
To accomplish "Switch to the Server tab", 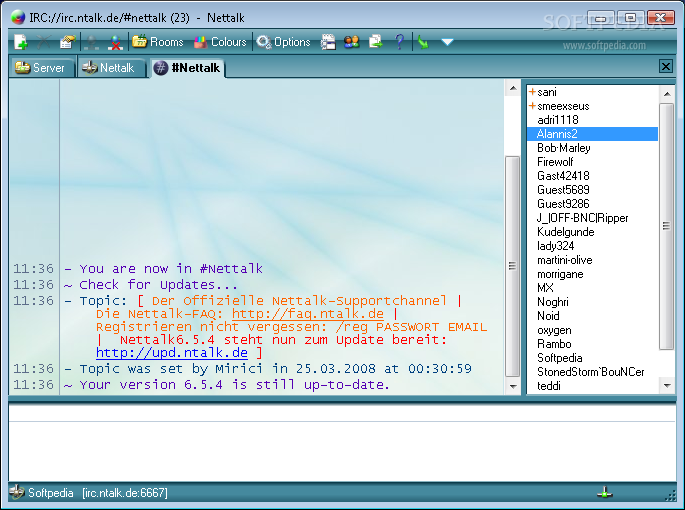I will pos(40,68).
